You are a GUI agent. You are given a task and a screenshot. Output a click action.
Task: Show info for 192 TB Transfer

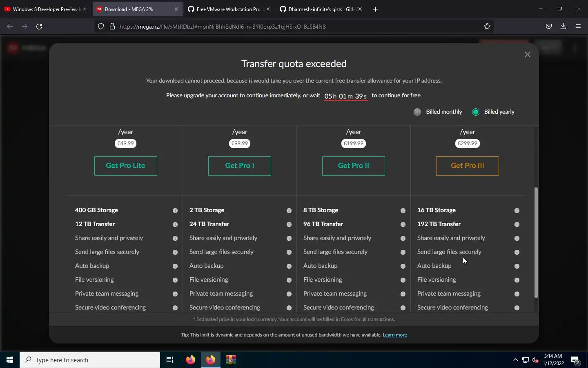(x=517, y=224)
